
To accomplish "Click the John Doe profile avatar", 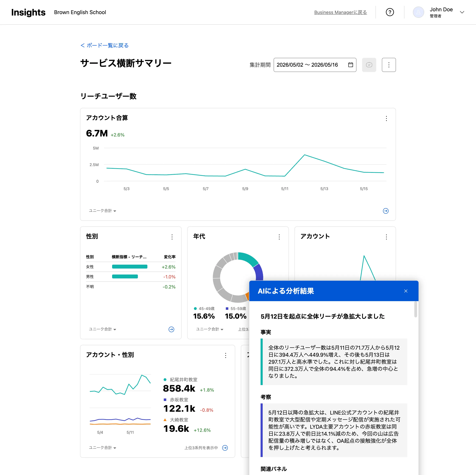I will pyautogui.click(x=418, y=12).
